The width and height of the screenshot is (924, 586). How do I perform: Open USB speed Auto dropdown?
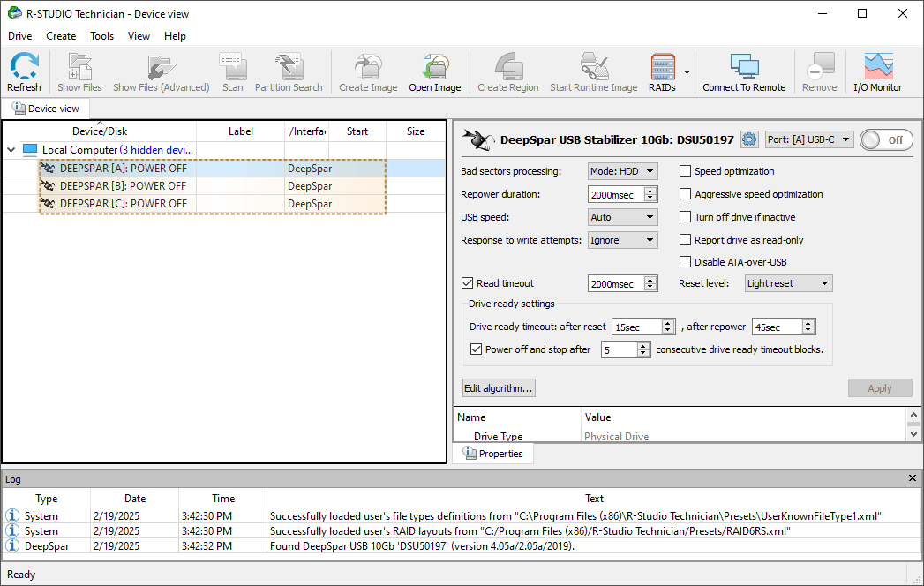click(x=623, y=217)
